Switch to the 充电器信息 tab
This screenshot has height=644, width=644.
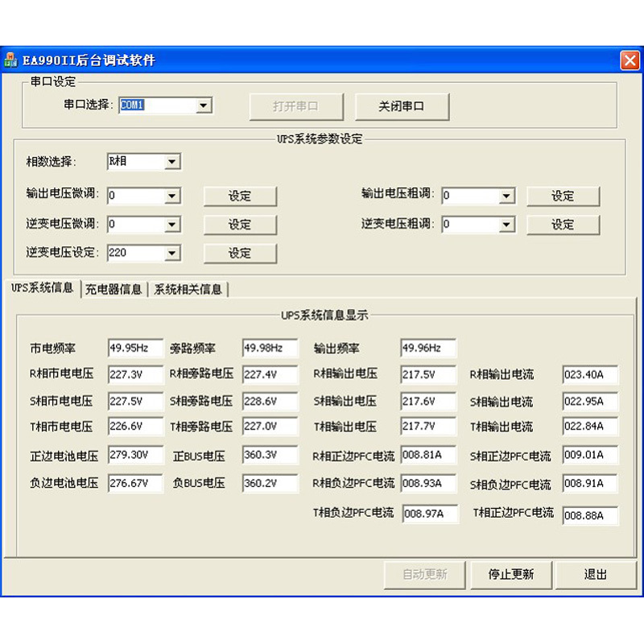pyautogui.click(x=114, y=289)
